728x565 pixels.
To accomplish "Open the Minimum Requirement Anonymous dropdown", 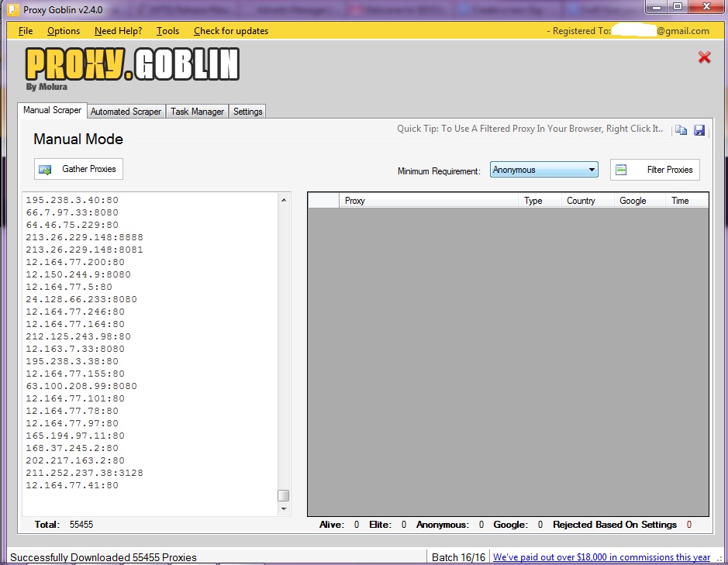I will [x=543, y=170].
